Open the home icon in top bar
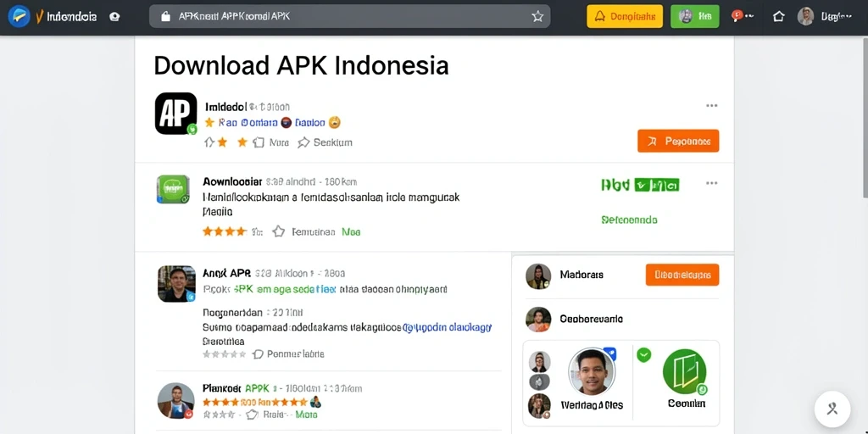The height and width of the screenshot is (434, 868). [778, 17]
